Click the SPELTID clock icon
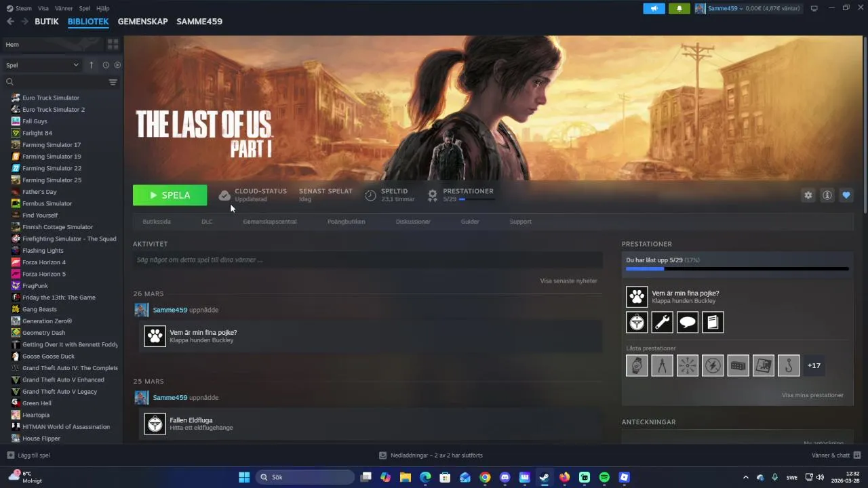 click(370, 195)
